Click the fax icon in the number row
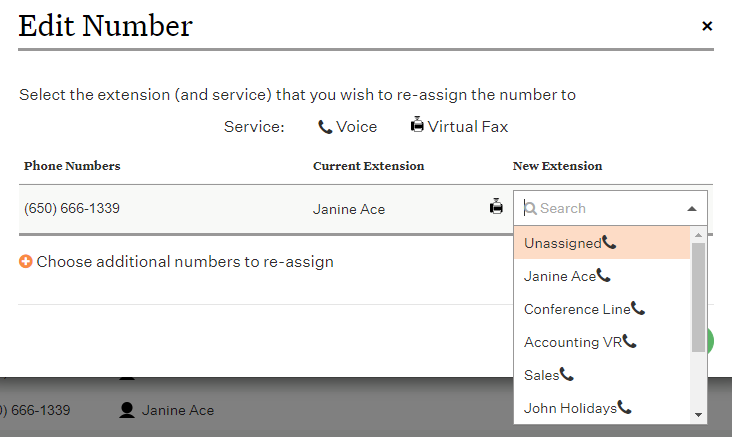The height and width of the screenshot is (437, 732). click(496, 207)
